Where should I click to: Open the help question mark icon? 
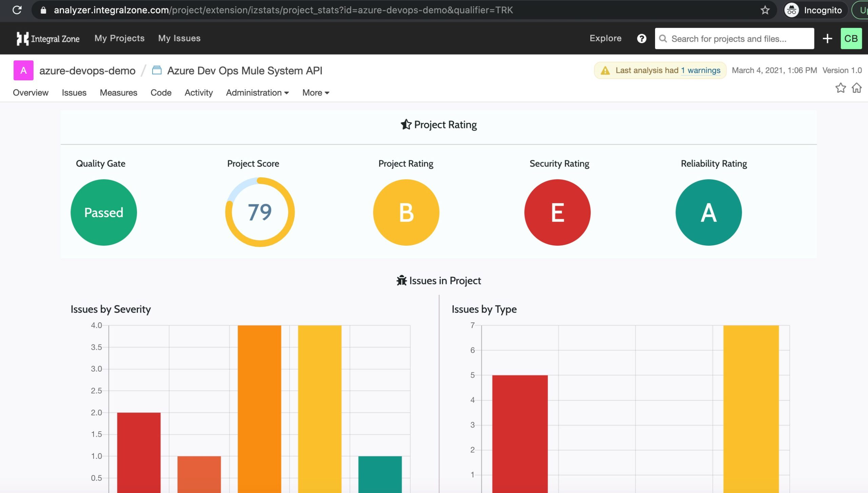[642, 39]
